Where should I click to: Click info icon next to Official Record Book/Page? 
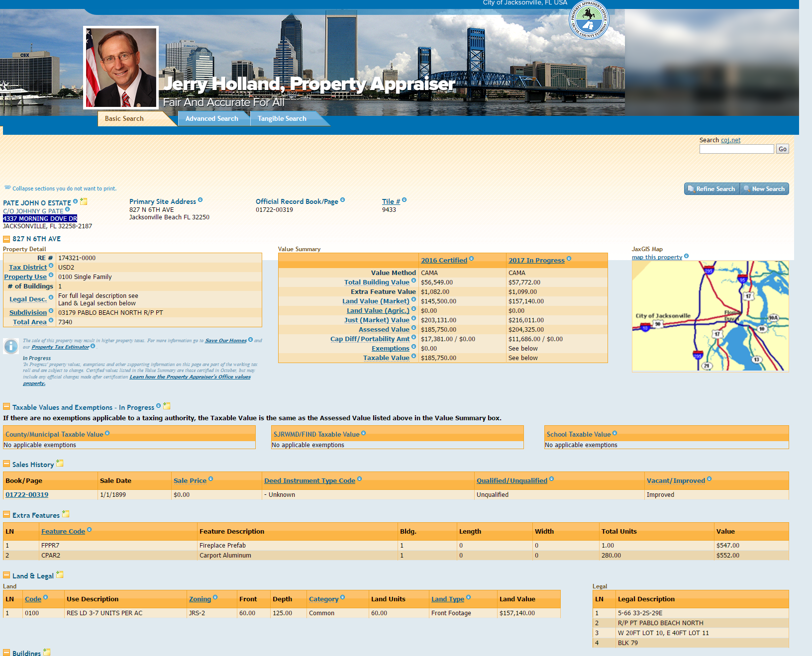[x=342, y=200]
